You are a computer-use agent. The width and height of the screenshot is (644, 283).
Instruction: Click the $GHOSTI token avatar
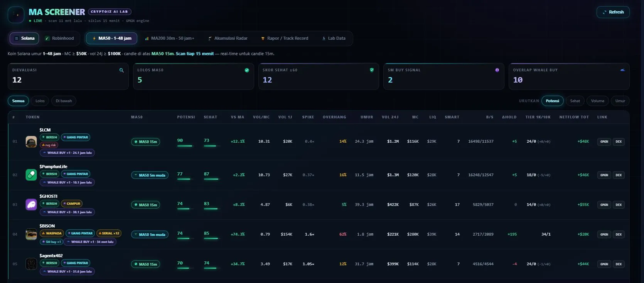[x=31, y=204]
